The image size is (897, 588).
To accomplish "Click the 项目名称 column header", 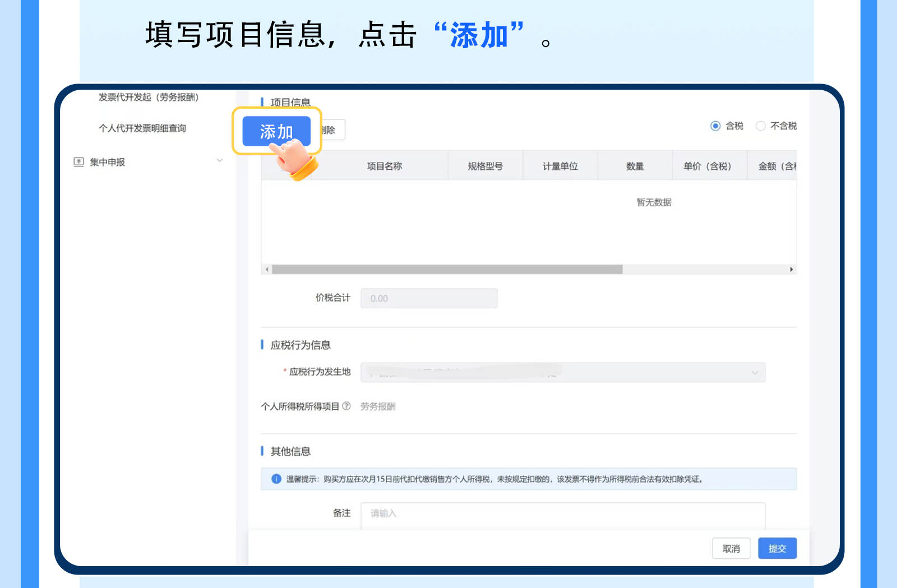I will click(x=384, y=166).
